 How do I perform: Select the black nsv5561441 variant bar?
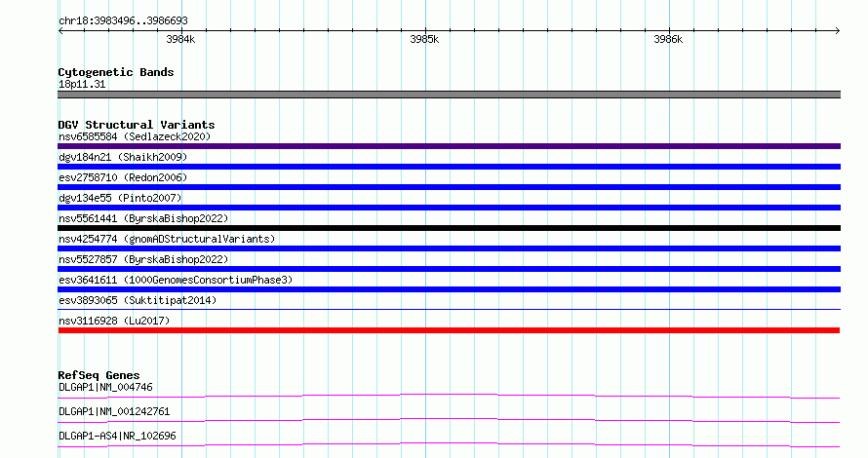click(449, 228)
